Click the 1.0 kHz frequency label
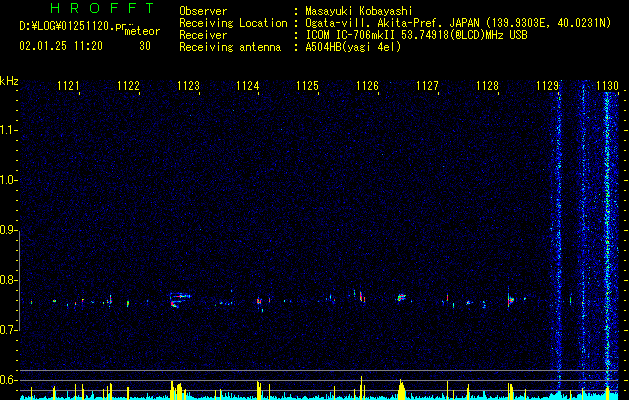The height and width of the screenshot is (400, 629). 8,180
